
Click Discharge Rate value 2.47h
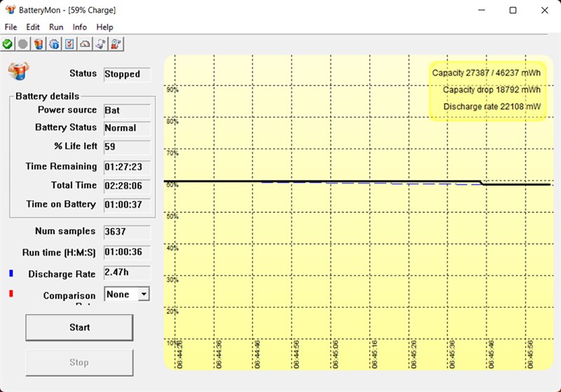point(127,273)
